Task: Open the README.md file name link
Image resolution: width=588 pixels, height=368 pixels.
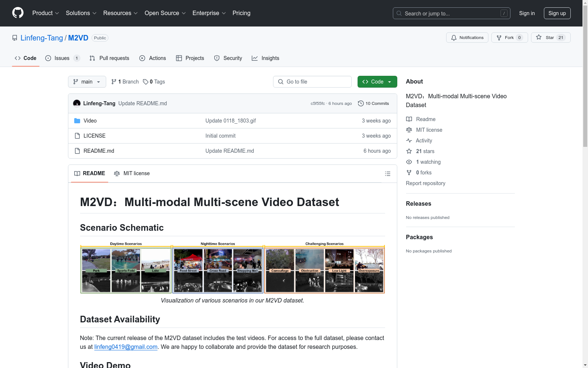Action: coord(99,151)
